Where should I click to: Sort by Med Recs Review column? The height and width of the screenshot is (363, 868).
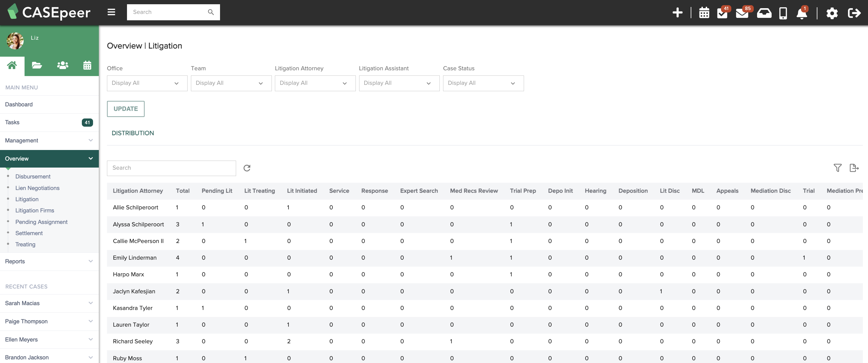(473, 191)
